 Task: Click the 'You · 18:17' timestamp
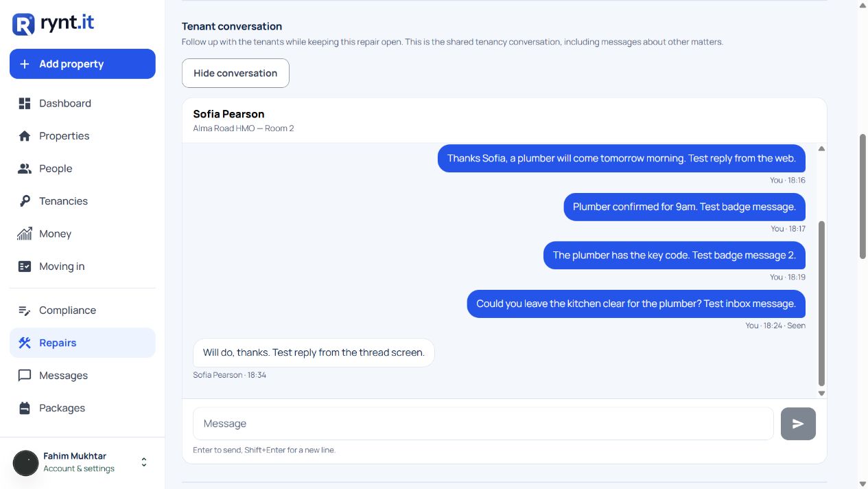point(788,229)
